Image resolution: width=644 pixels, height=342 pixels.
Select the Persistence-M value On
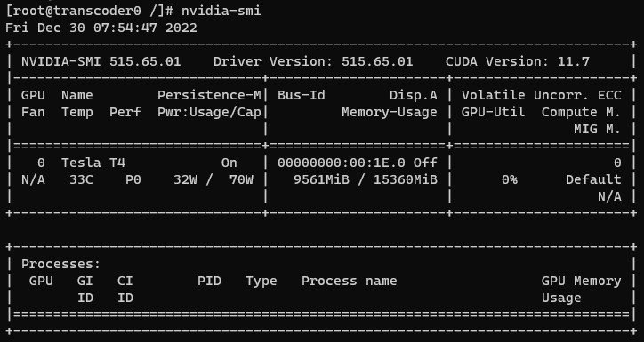(x=229, y=163)
